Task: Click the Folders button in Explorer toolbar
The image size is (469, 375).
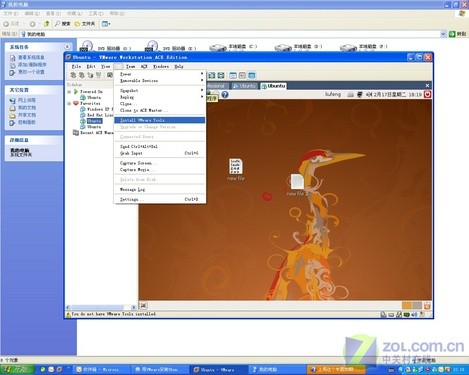Action: [x=85, y=24]
